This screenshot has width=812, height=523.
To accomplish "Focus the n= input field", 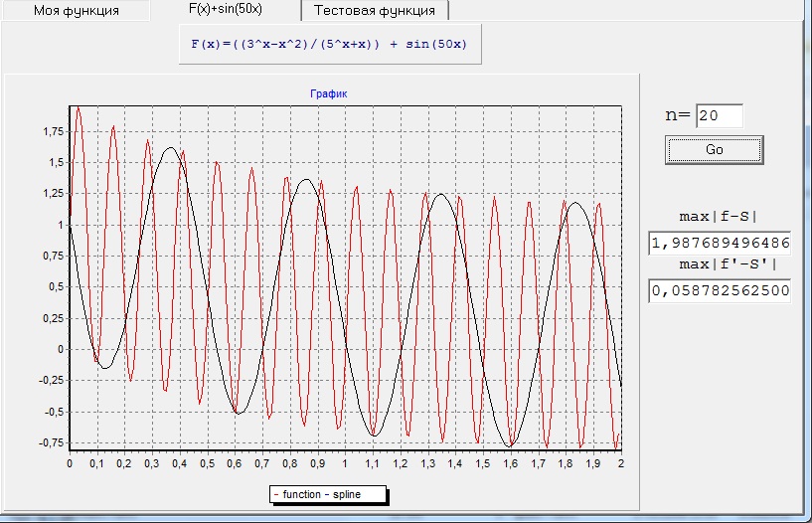I will pos(720,115).
